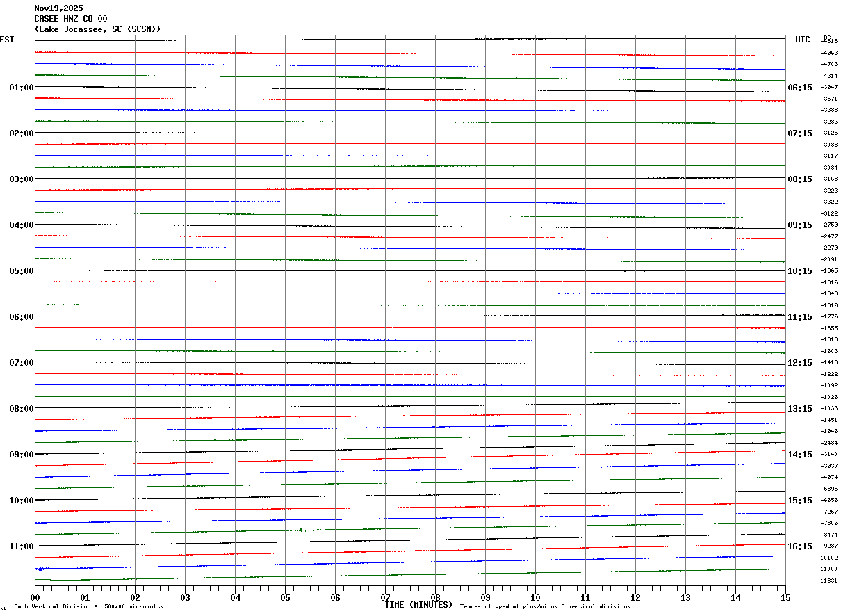Click the '09:15' UTC time label

point(800,225)
